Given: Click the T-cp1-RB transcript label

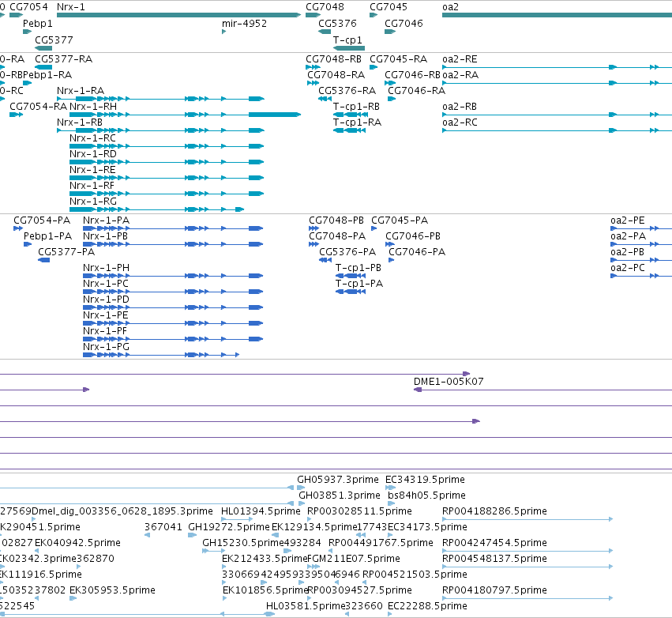Looking at the screenshot, I should (x=357, y=106).
